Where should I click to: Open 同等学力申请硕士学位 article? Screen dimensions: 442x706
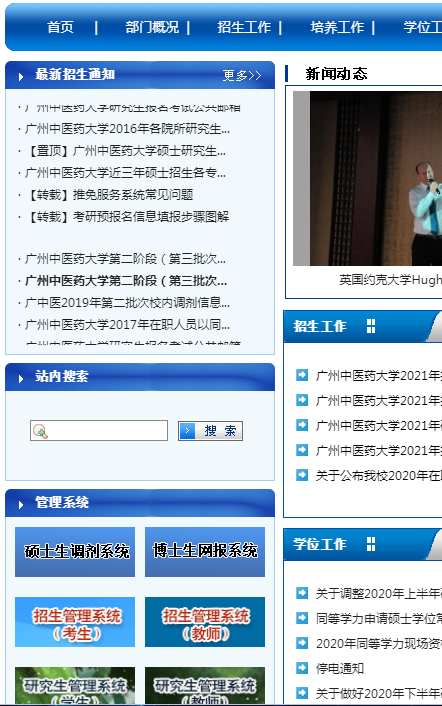click(379, 619)
